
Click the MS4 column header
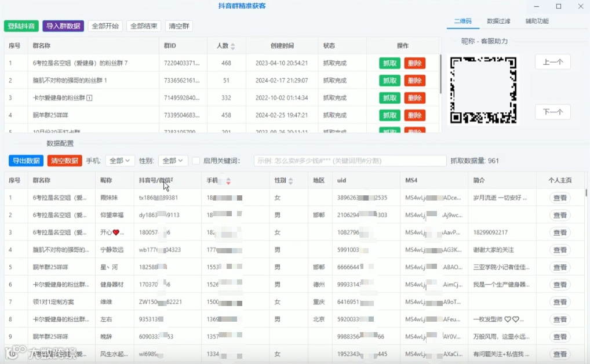[x=411, y=180]
